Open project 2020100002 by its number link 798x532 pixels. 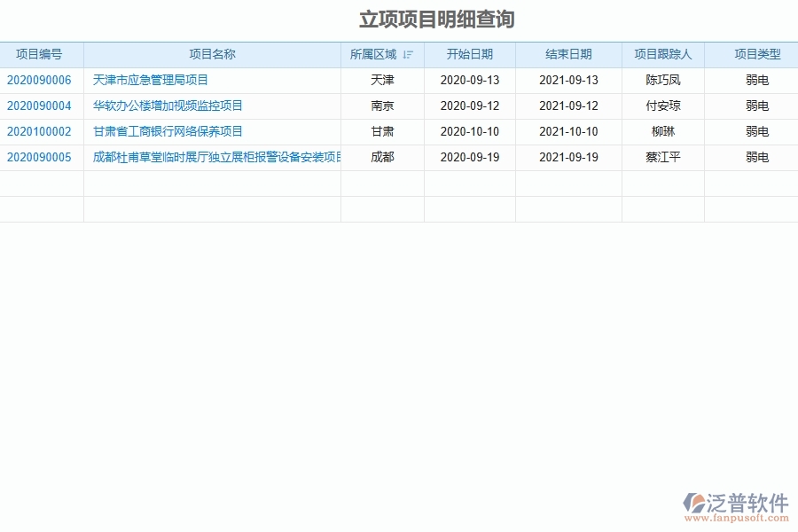click(x=41, y=131)
